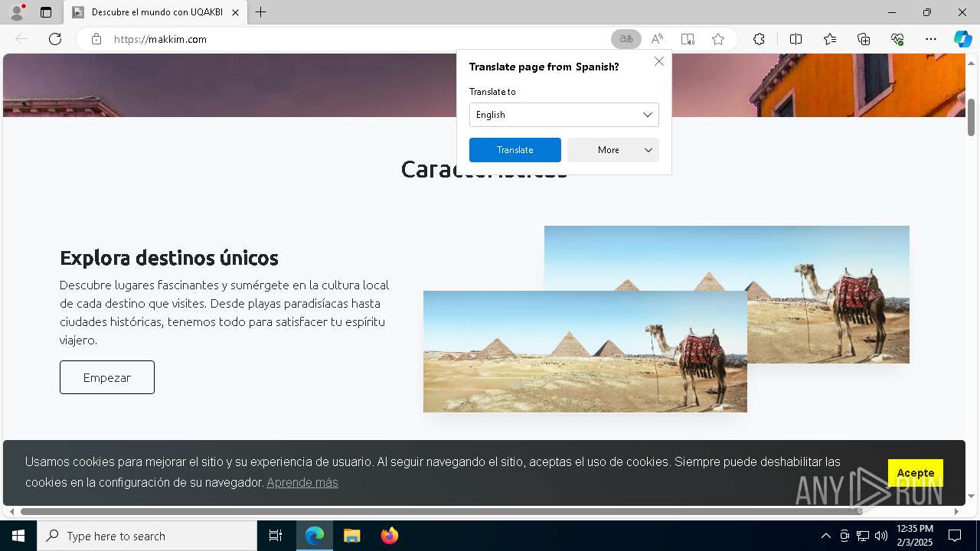Open the clock and date

point(915,536)
